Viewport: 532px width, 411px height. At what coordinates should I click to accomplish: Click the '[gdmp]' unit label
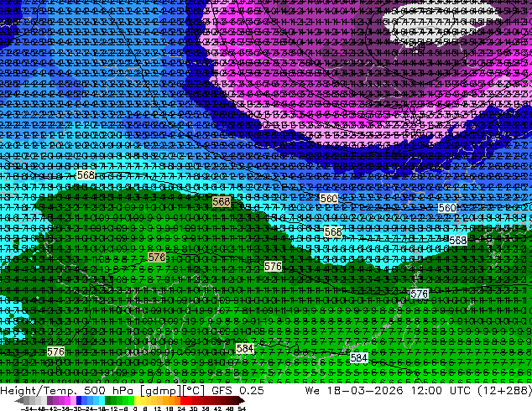point(161,391)
